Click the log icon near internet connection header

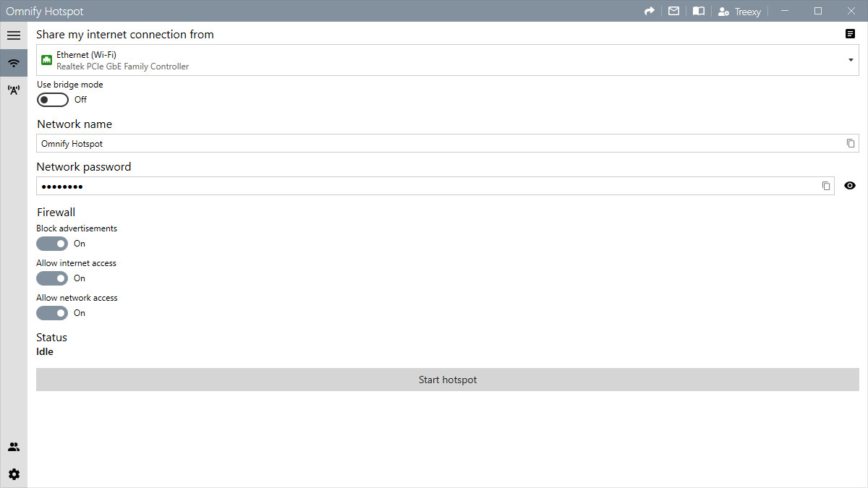(x=851, y=34)
